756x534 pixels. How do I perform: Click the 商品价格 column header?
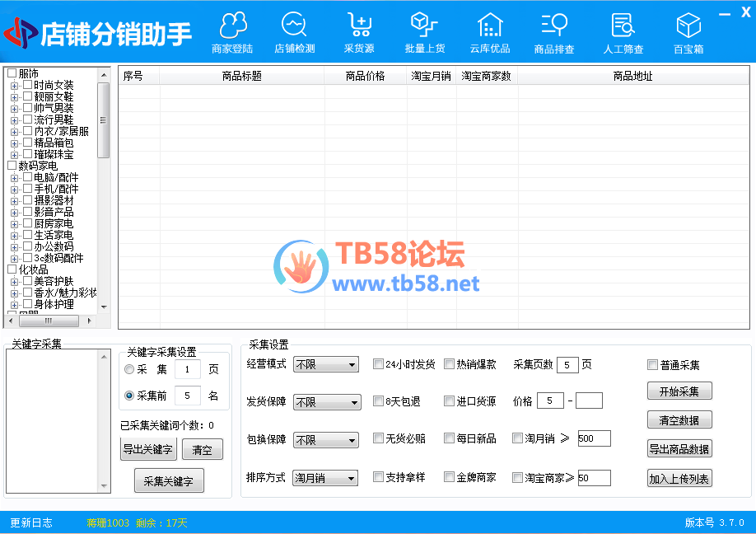[x=366, y=76]
